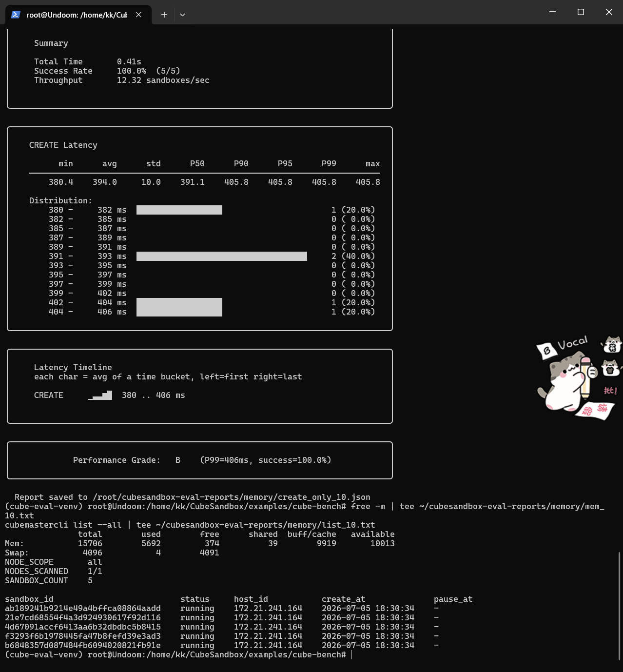Select the root@Undoom tab title
Viewport: 623px width, 672px height.
[x=77, y=15]
